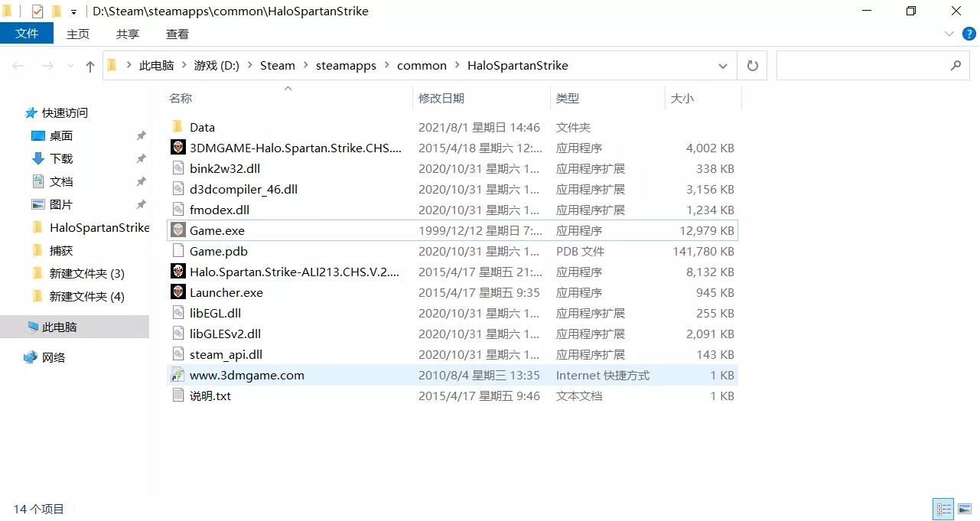Unpin 文档 using its pin icon
This screenshot has height=521, width=980.
pos(141,181)
